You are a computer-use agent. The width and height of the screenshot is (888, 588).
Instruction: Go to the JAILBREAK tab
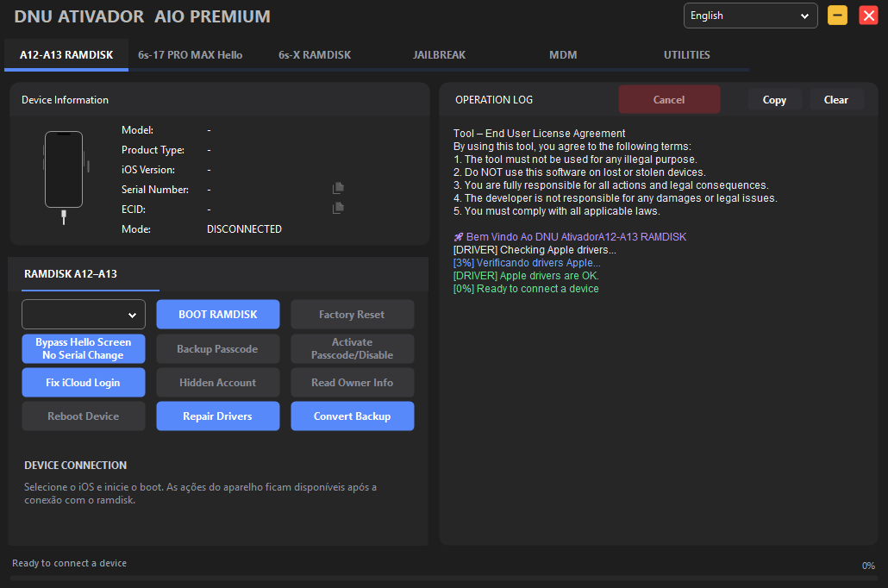439,55
